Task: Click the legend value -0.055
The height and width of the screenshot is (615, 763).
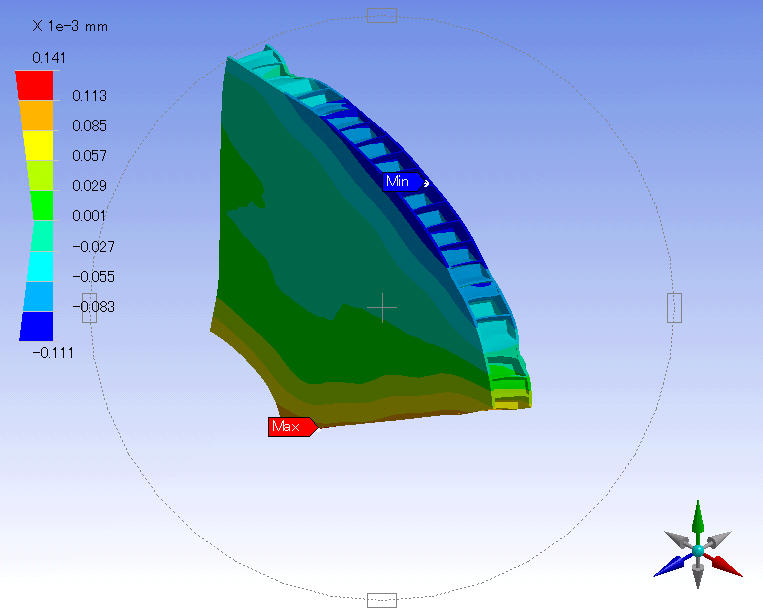Action: [x=93, y=277]
